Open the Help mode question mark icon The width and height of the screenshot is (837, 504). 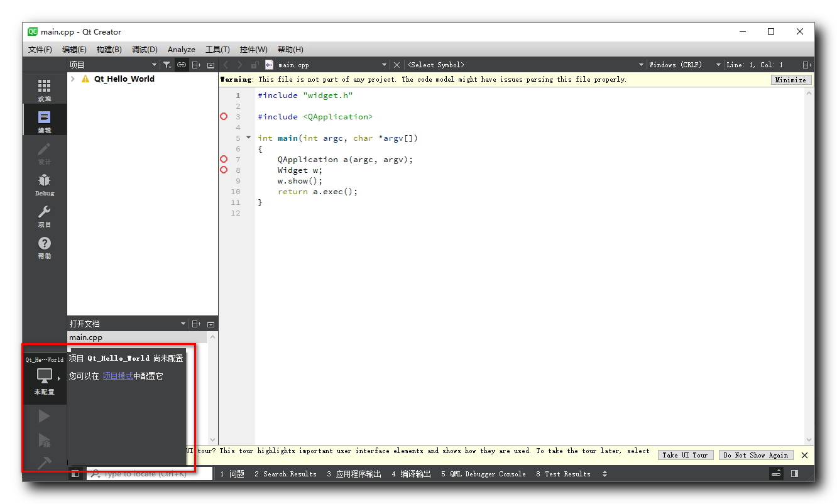[44, 243]
